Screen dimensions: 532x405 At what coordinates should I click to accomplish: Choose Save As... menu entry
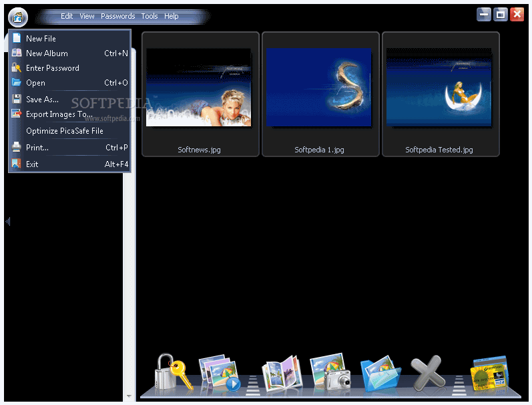tap(69, 99)
